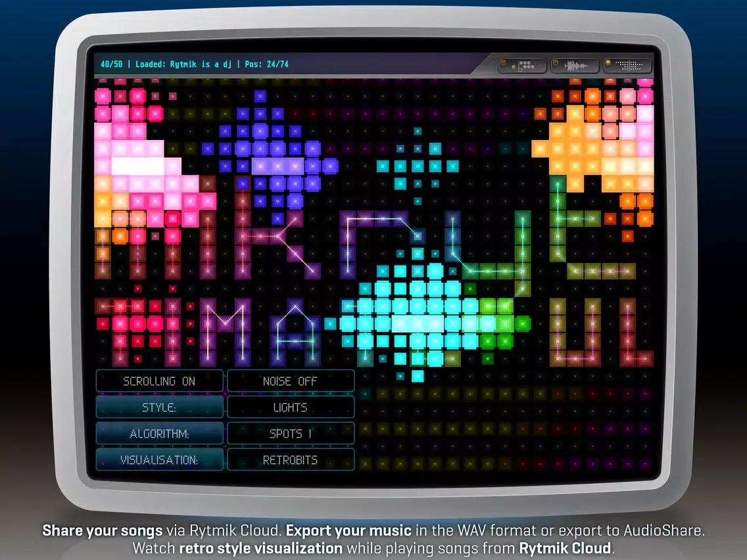Viewport: 747px width, 560px height.
Task: Open the waveform sample view button
Action: point(575,66)
